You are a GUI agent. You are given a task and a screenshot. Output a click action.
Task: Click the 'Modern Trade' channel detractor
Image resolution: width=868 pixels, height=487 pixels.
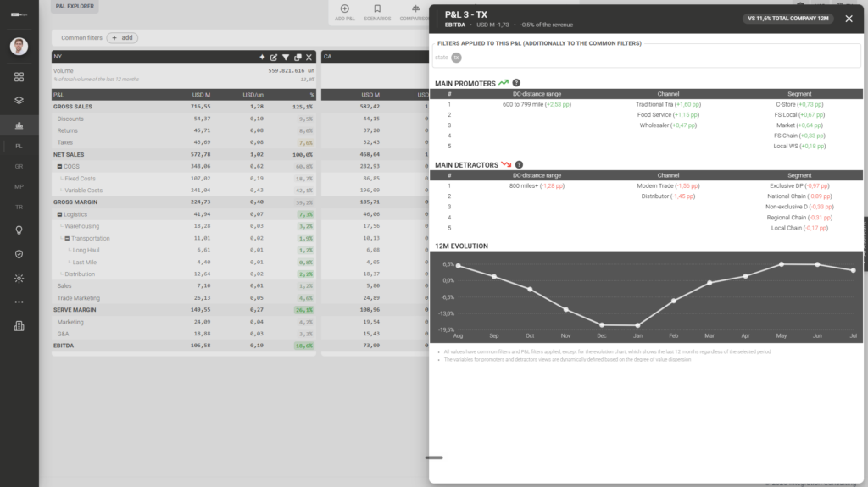click(668, 186)
